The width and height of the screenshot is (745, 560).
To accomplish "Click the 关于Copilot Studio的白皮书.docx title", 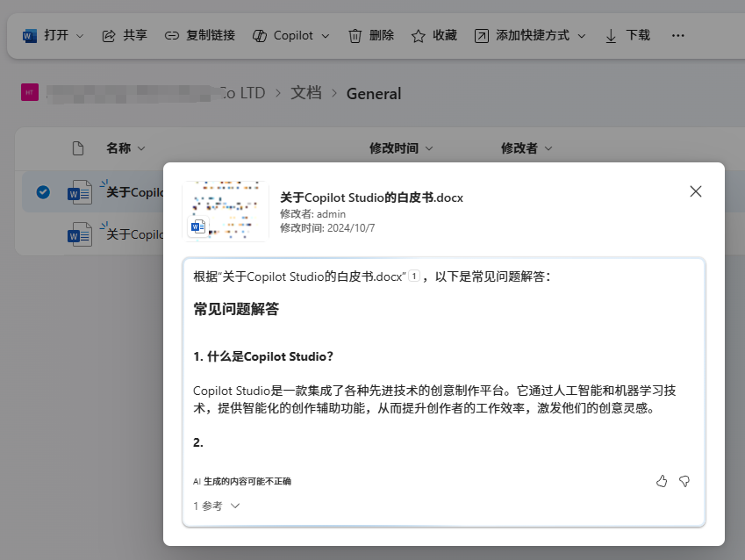I will coord(371,197).
